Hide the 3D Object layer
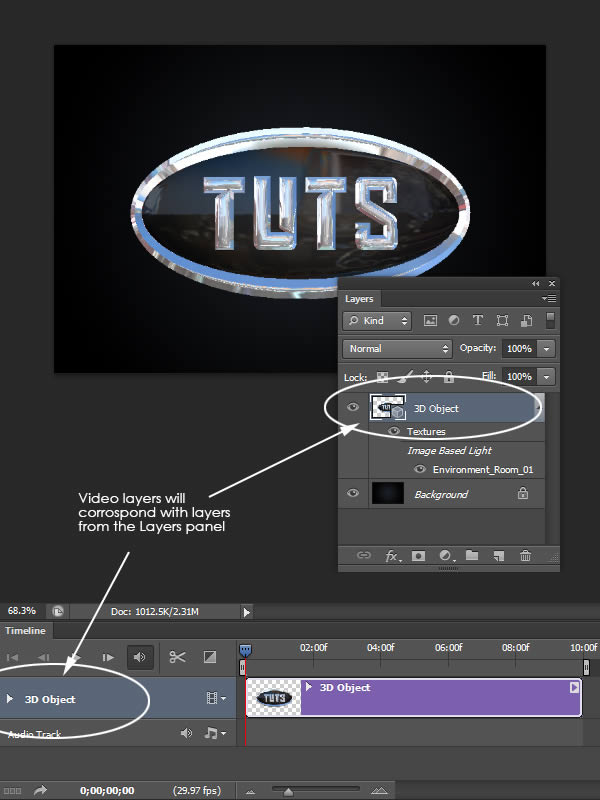This screenshot has height=800, width=600. click(353, 407)
